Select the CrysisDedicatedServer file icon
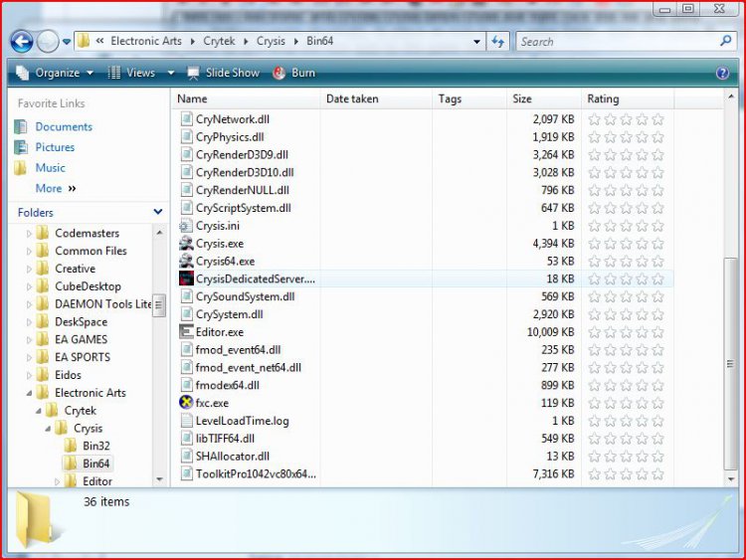 186,279
